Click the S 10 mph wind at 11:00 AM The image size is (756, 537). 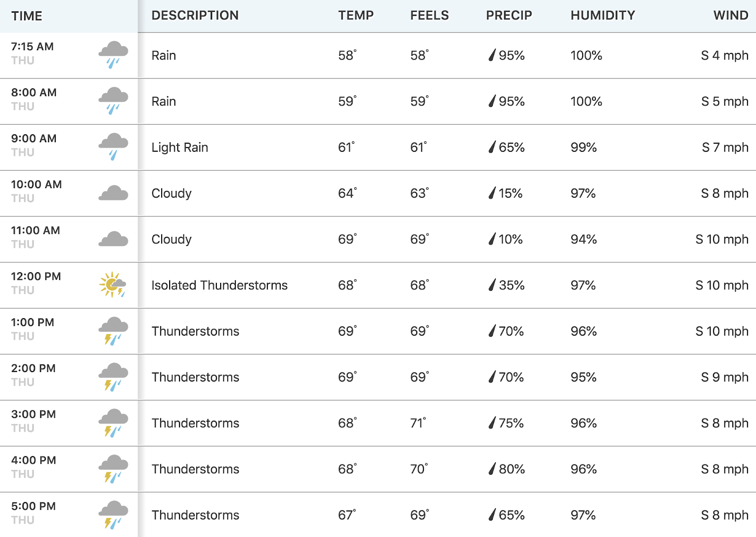722,239
